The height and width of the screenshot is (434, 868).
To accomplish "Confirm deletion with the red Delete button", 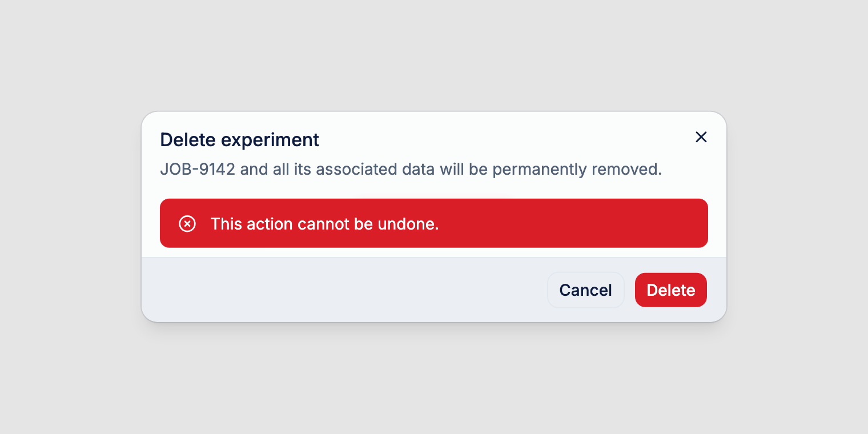I will pos(670,290).
